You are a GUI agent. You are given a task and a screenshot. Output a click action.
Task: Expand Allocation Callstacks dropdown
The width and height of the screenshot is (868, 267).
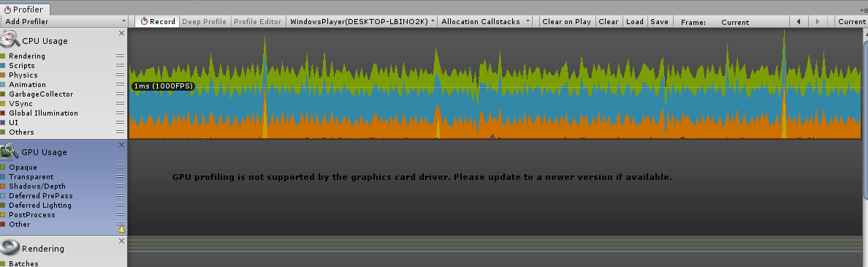pos(485,22)
